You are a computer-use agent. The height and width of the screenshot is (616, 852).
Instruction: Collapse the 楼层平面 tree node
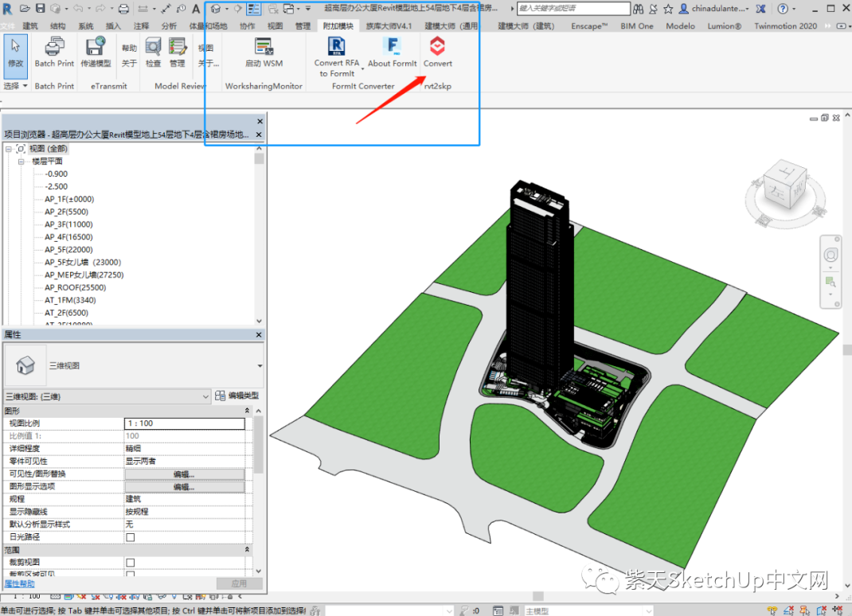coord(22,162)
